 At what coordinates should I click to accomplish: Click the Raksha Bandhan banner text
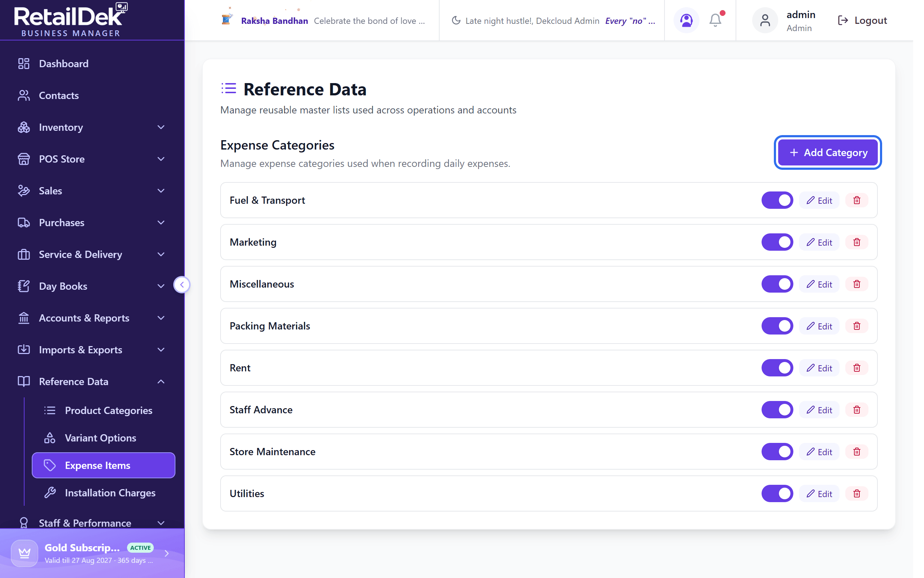[x=275, y=21]
